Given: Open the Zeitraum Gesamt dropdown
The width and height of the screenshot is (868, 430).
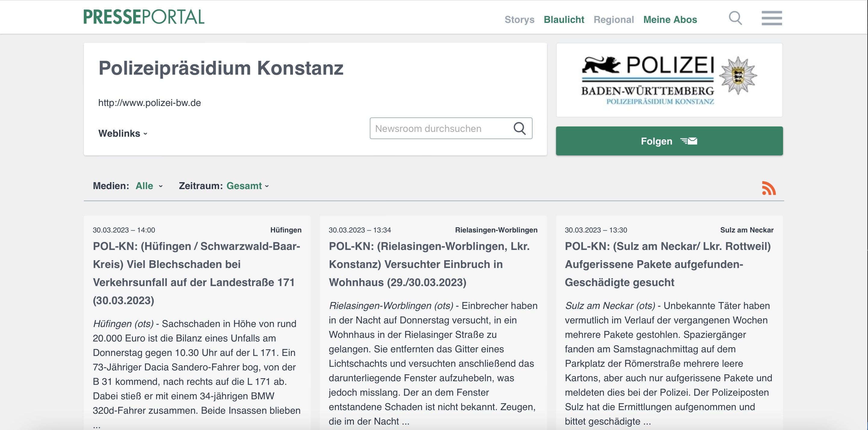Looking at the screenshot, I should (247, 186).
